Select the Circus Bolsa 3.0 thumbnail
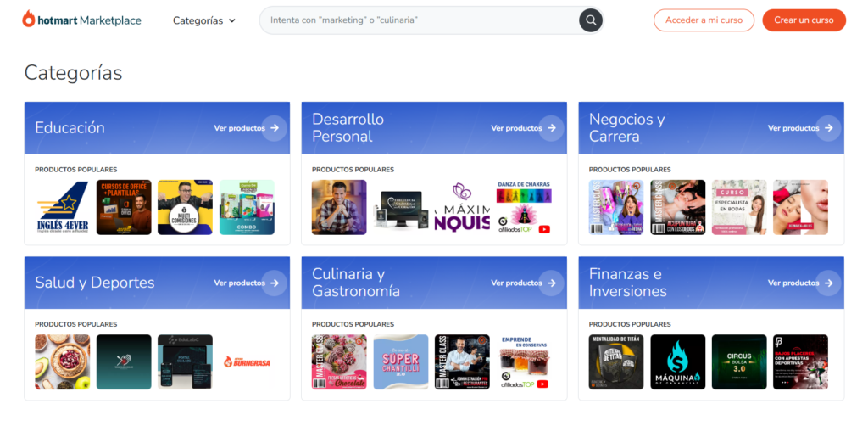This screenshot has width=868, height=437. [739, 362]
